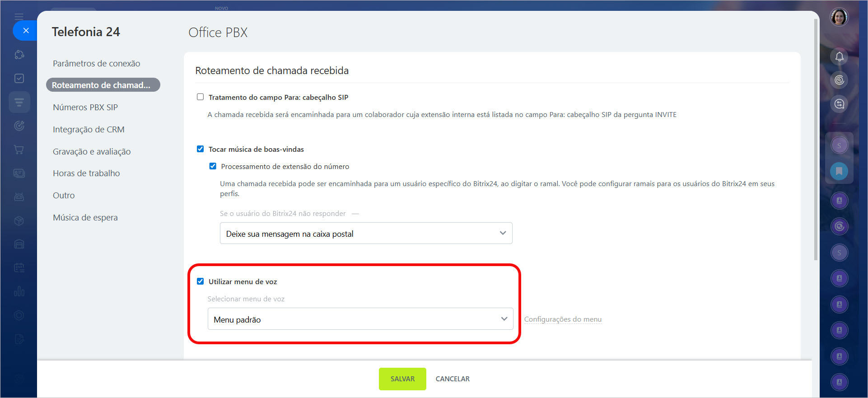Open Gravação e avaliação section
The width and height of the screenshot is (868, 398).
pyautogui.click(x=92, y=151)
